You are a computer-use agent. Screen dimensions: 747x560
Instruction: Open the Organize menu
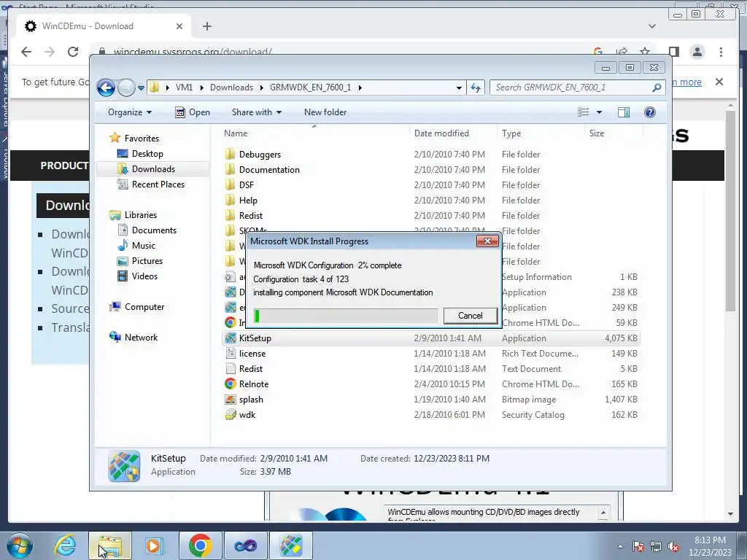pyautogui.click(x=130, y=112)
